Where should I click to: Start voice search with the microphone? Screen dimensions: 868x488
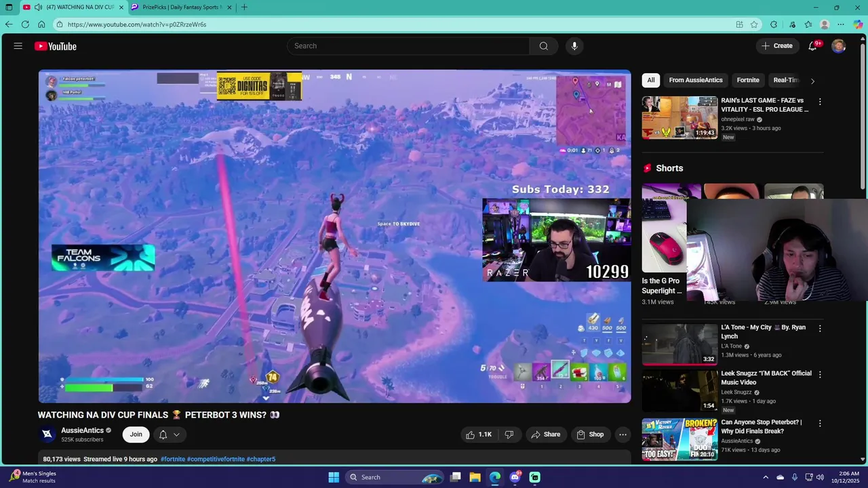point(574,46)
